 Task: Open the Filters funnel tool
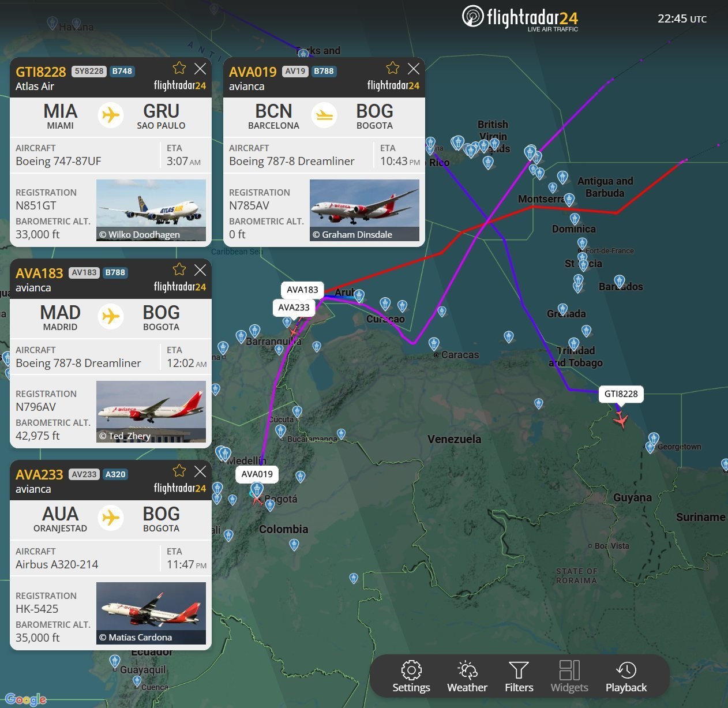tap(519, 677)
